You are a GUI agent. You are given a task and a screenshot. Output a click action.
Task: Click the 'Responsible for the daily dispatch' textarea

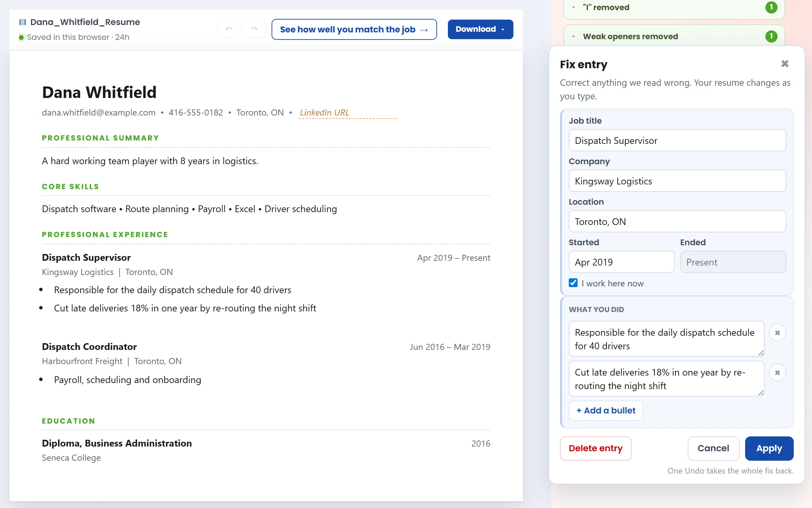coord(666,339)
